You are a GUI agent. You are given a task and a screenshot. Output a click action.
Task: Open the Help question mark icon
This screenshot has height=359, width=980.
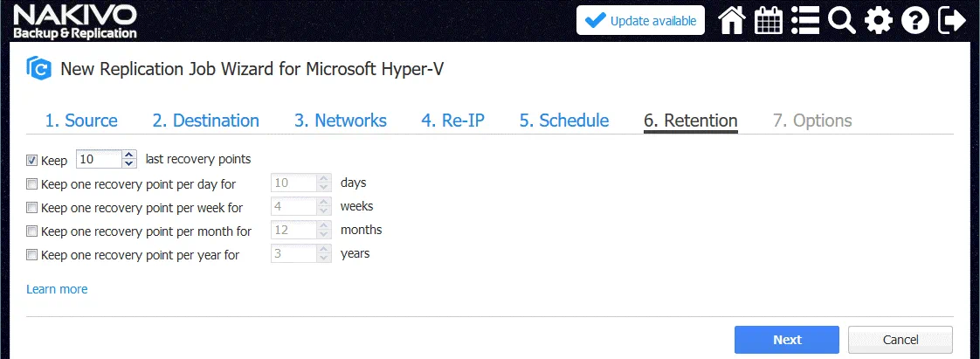915,21
